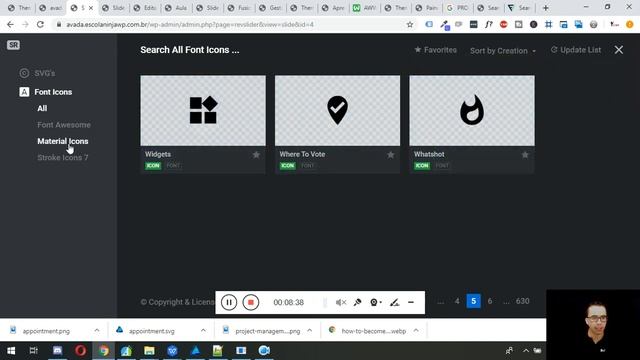640x360 pixels.
Task: Click the ICON tag under Where To Vote
Action: coord(287,165)
